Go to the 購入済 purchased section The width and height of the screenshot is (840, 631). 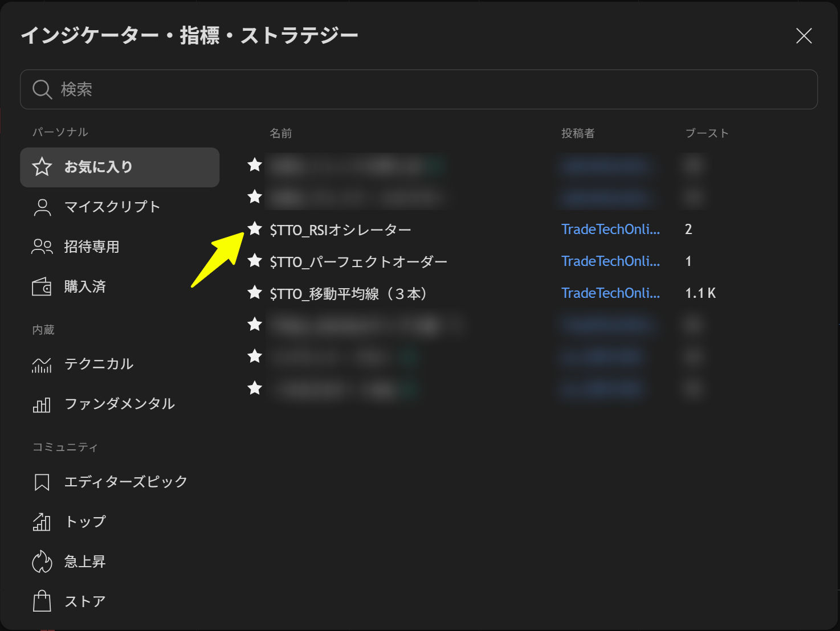point(120,286)
